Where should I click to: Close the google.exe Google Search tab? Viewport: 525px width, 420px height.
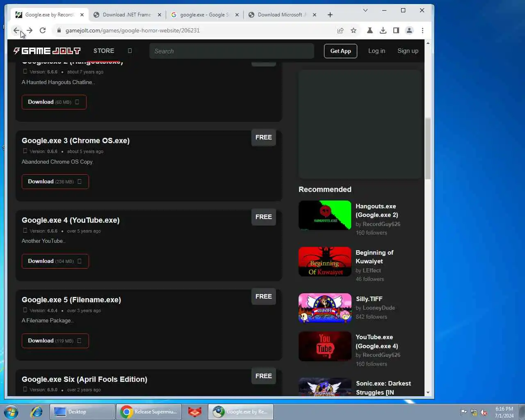pyautogui.click(x=237, y=15)
